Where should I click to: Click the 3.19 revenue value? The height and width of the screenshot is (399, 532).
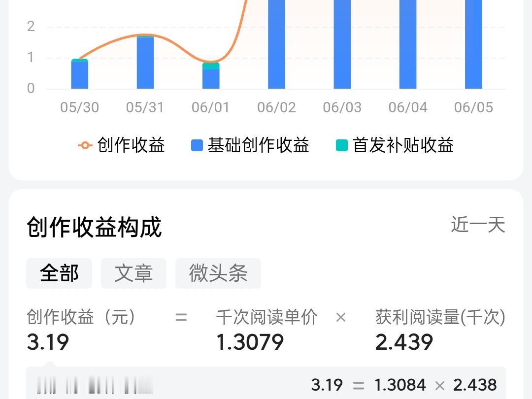[48, 342]
